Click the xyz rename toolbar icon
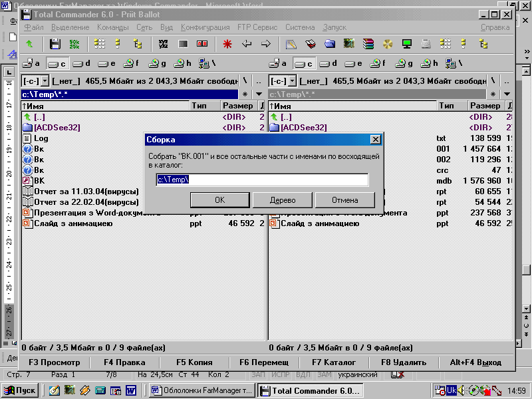 (163, 44)
